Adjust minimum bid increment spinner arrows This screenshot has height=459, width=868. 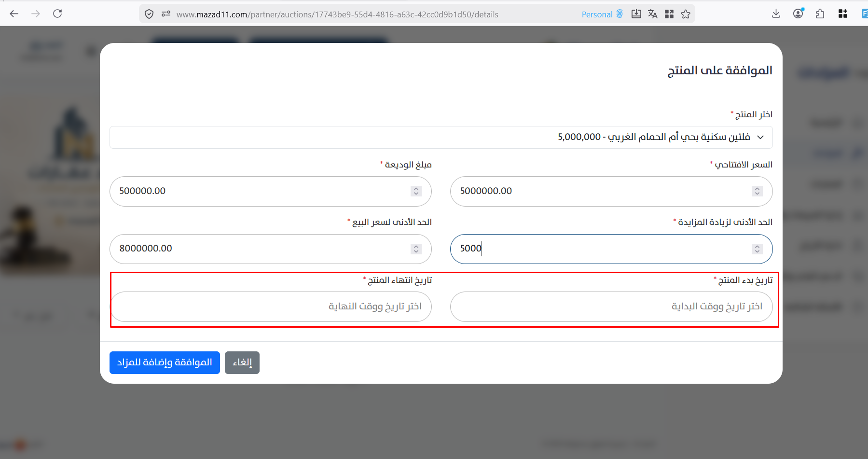coord(757,249)
